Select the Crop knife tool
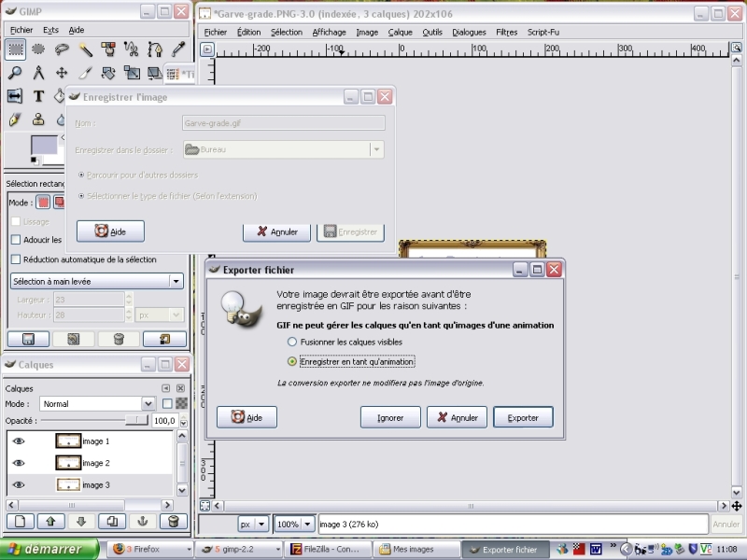Image resolution: width=747 pixels, height=560 pixels. pyautogui.click(x=85, y=73)
